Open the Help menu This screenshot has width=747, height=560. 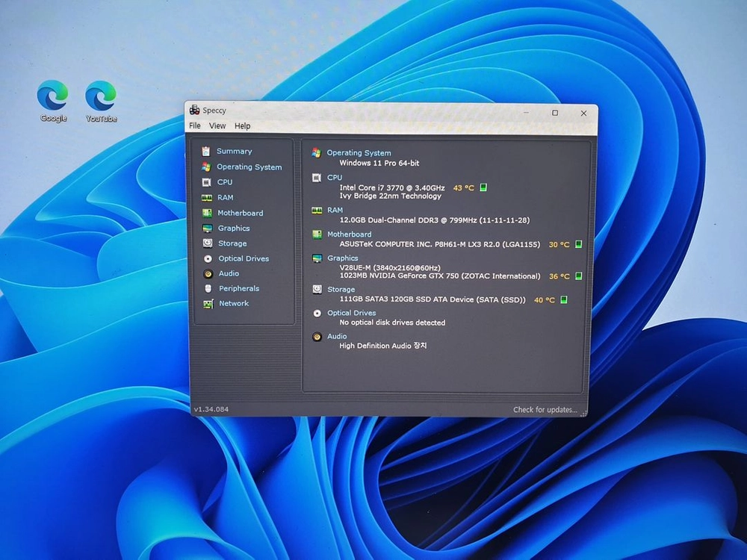pyautogui.click(x=243, y=126)
